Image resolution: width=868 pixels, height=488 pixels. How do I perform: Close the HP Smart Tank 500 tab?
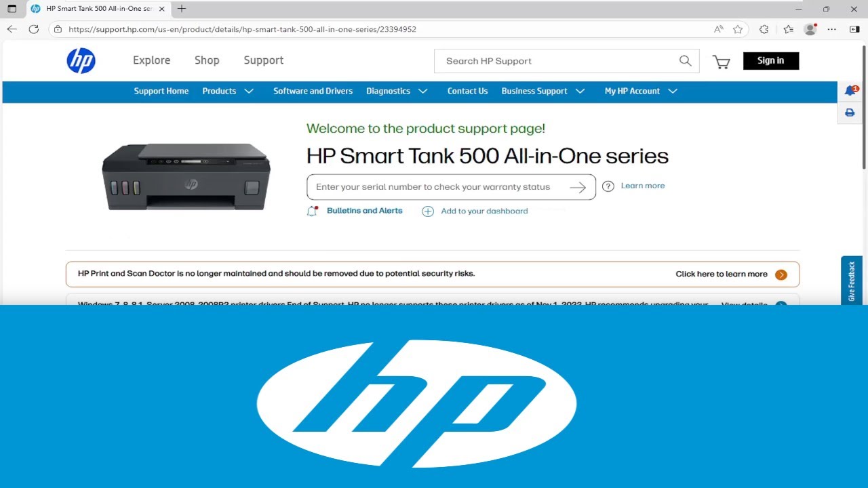pyautogui.click(x=162, y=9)
